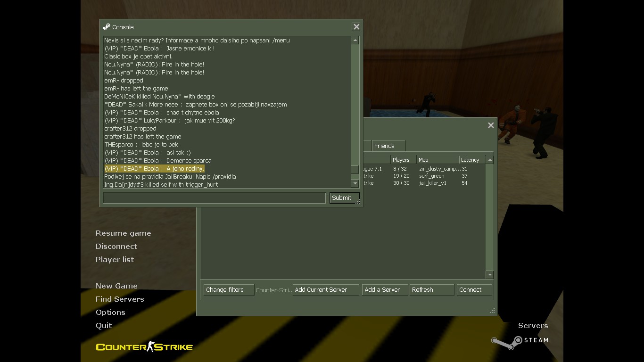Select the surf_green server row
This screenshot has height=362, width=644.
click(x=424, y=176)
